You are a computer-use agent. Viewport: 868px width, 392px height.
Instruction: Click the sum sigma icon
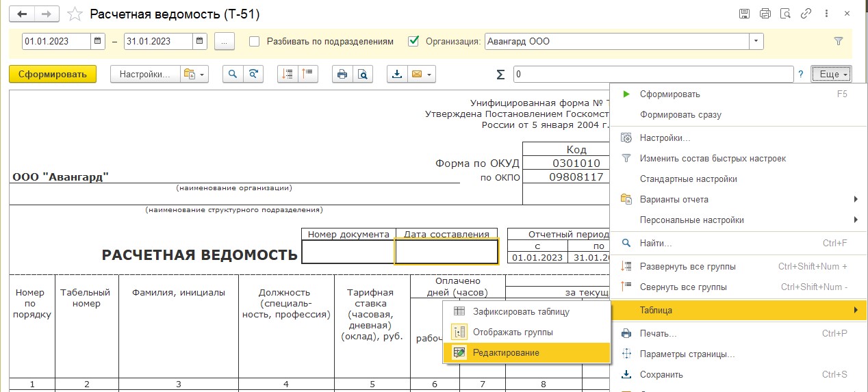500,74
